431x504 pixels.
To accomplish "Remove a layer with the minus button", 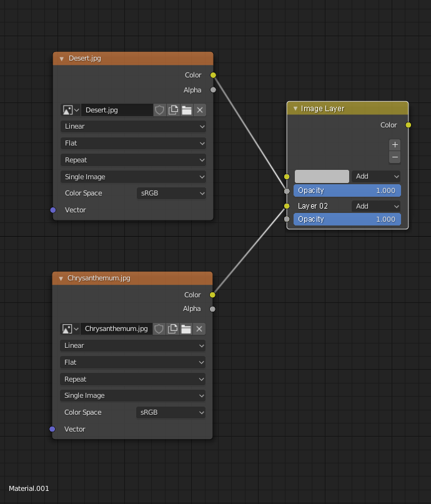I will (395, 157).
